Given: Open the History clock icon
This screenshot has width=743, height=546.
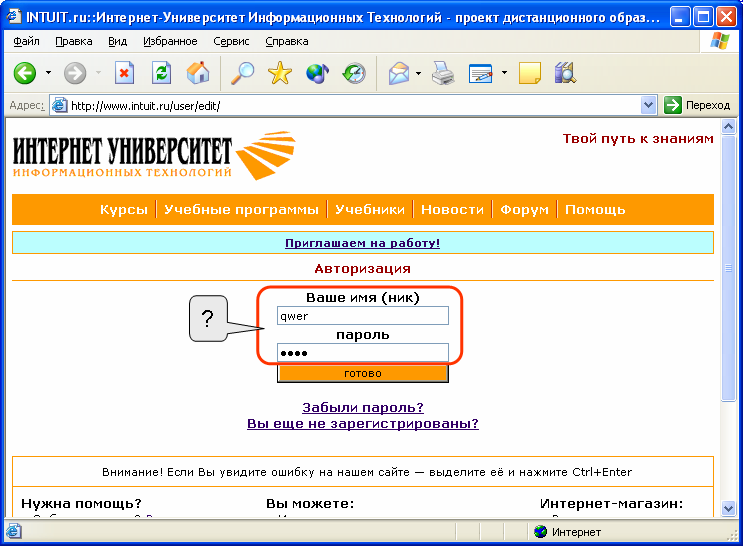Looking at the screenshot, I should tap(354, 73).
